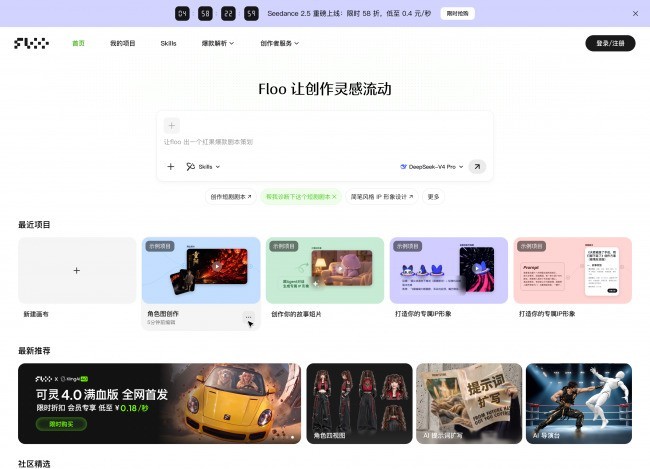Open the 创作你的故事短片 project thumbnail
Viewport: 650px width, 469px height.
325,270
